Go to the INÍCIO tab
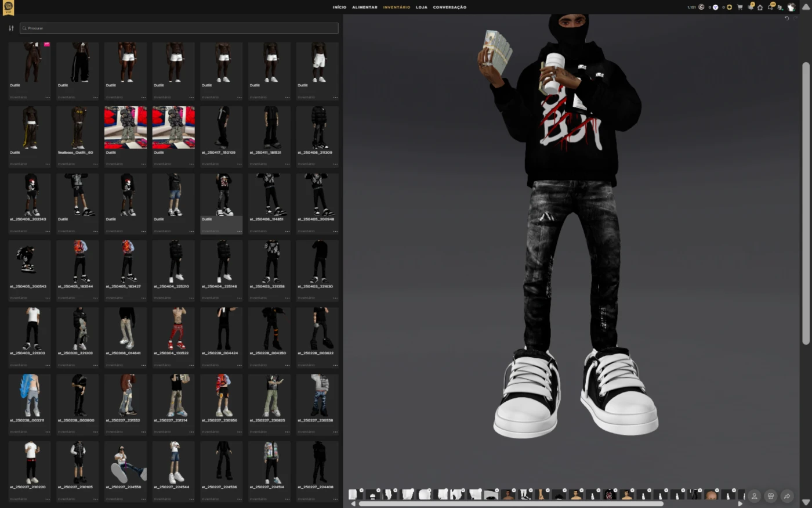812x508 pixels. 339,7
